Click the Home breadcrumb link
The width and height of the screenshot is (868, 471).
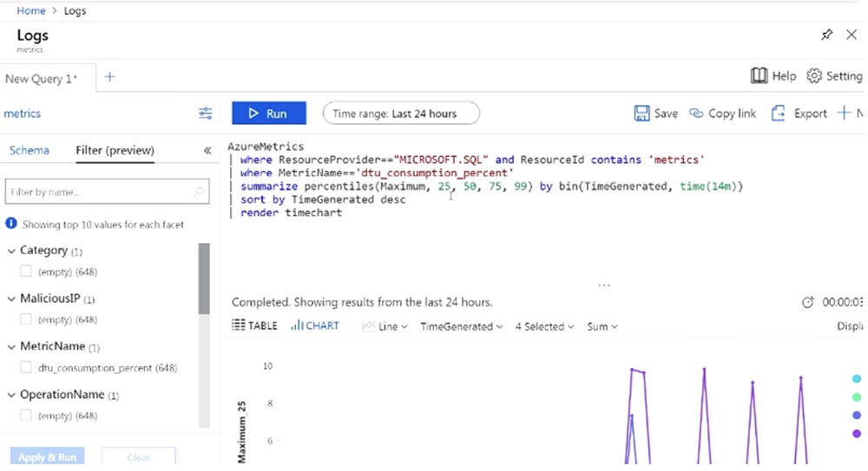(x=31, y=11)
